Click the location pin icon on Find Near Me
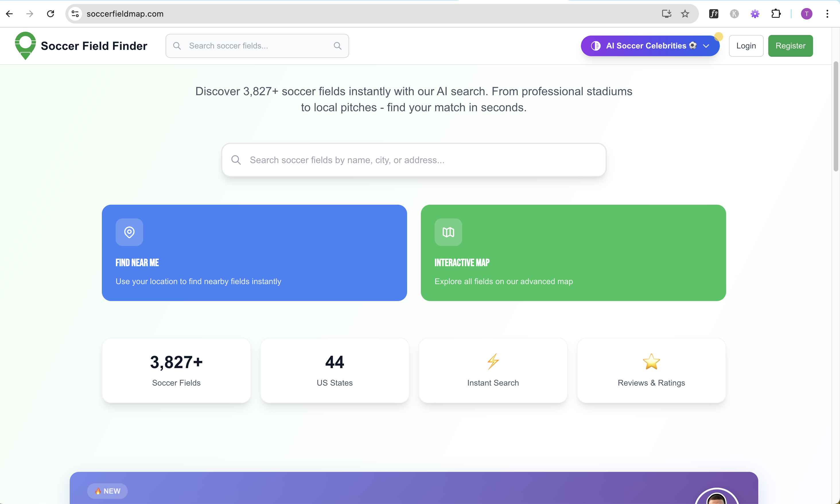The width and height of the screenshot is (840, 504). (x=129, y=232)
